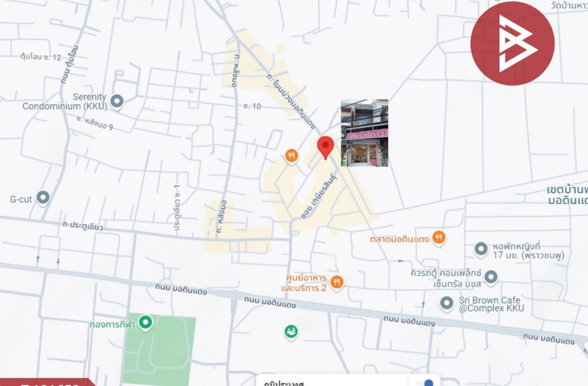Click the Sri Brown Cafe @Complex KKU label
This screenshot has height=386, width=588.
click(491, 304)
